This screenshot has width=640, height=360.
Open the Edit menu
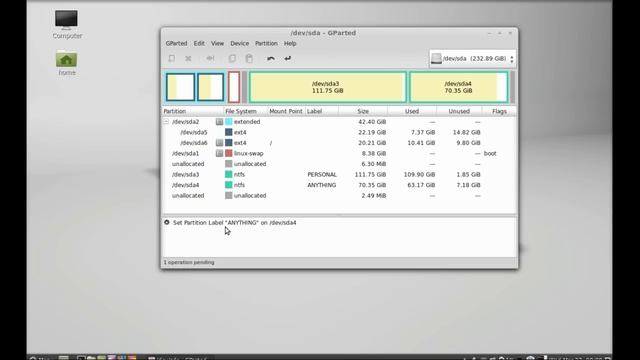199,43
